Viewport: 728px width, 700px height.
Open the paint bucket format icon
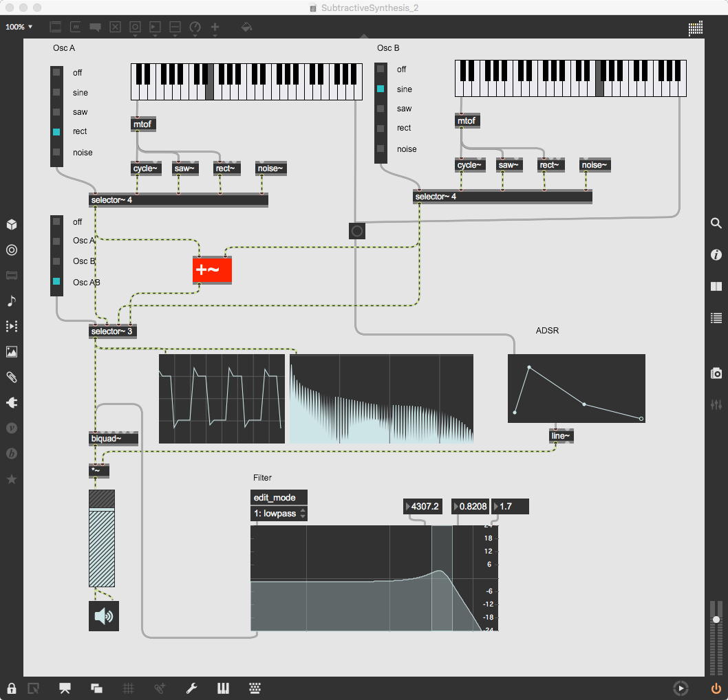pos(246,27)
